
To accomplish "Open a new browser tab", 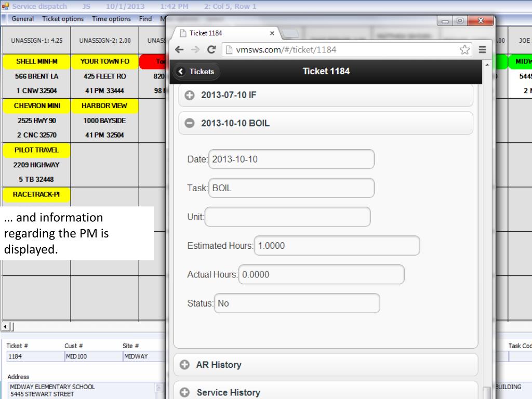I will 290,33.
